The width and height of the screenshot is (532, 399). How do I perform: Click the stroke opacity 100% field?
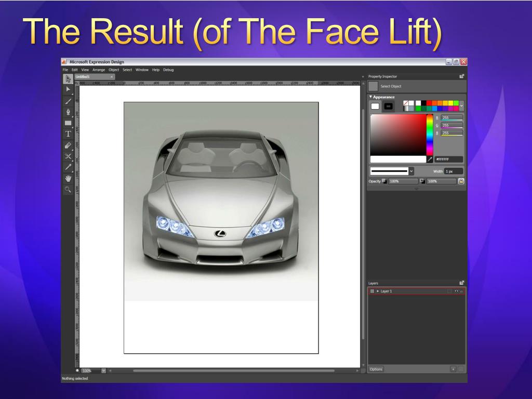(x=441, y=181)
